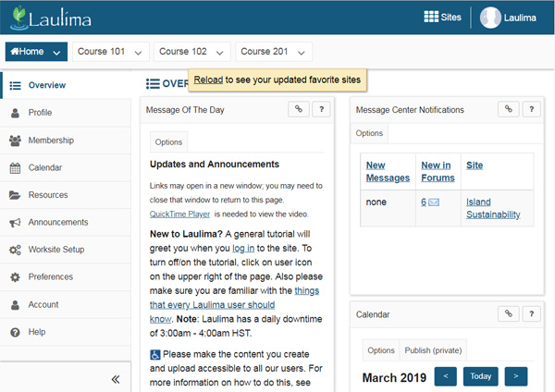Expand the Course 102 dropdown arrow
Viewport: 555px width, 392px height.
220,53
